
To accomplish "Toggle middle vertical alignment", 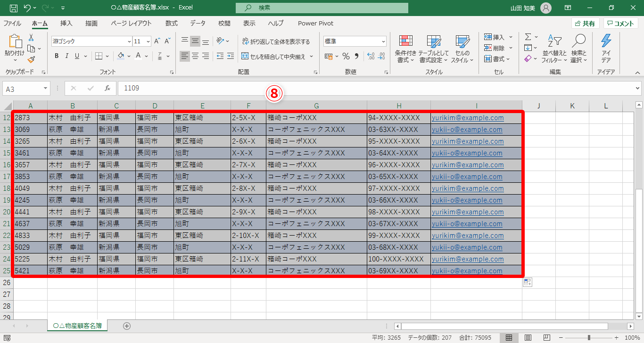I will coord(195,41).
